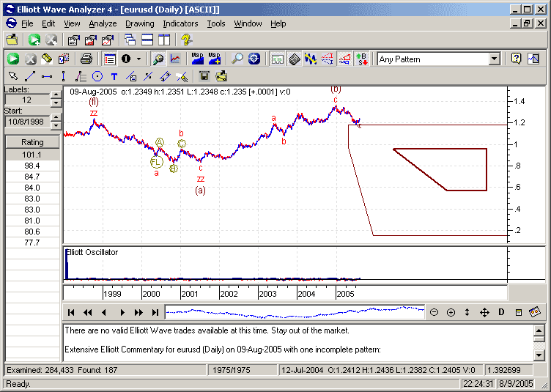Open the dropdown arrow beside the number 1 circle
The height and width of the screenshot is (392, 551).
(138, 59)
